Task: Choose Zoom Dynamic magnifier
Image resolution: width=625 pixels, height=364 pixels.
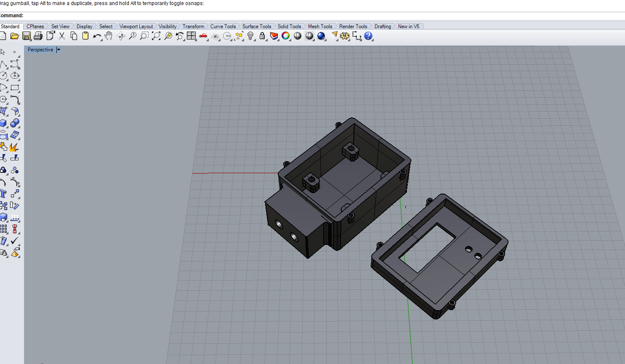Action: tap(133, 36)
